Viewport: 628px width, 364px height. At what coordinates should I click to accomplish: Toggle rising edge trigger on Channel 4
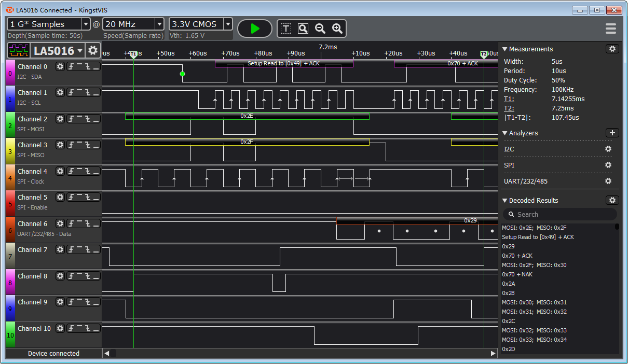[x=71, y=171]
